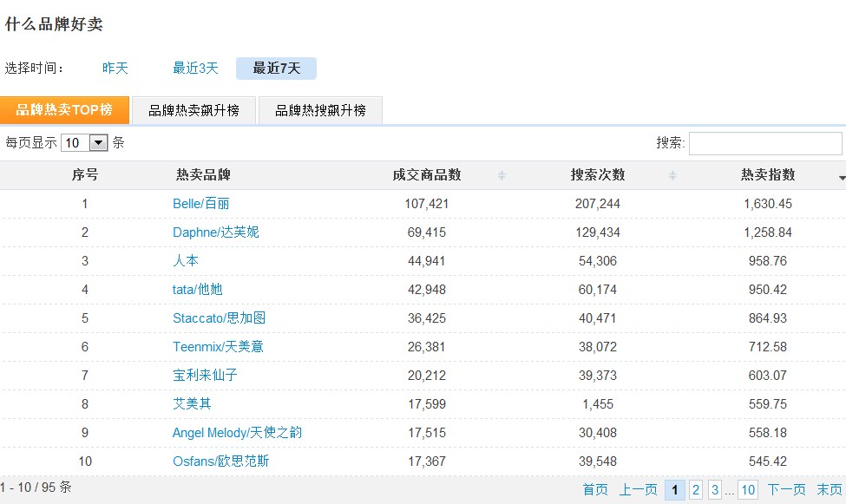Click 下一页 to go to next page
Screen dimensions: 846x504
coord(786,490)
